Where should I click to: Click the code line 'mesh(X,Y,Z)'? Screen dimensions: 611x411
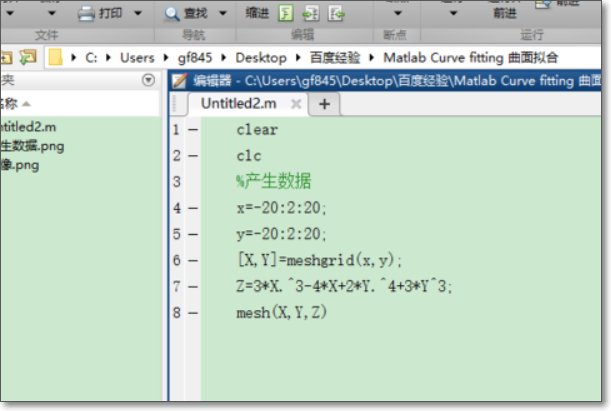click(x=282, y=312)
